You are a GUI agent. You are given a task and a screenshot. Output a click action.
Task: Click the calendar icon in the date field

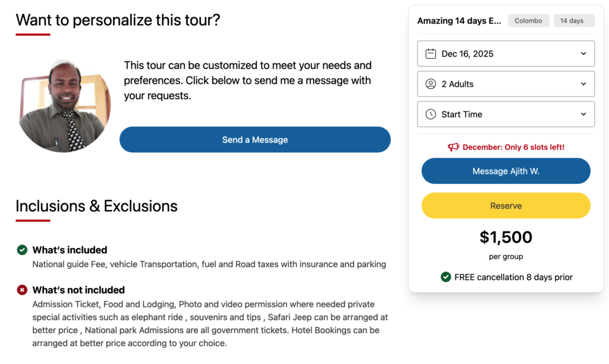(x=431, y=54)
